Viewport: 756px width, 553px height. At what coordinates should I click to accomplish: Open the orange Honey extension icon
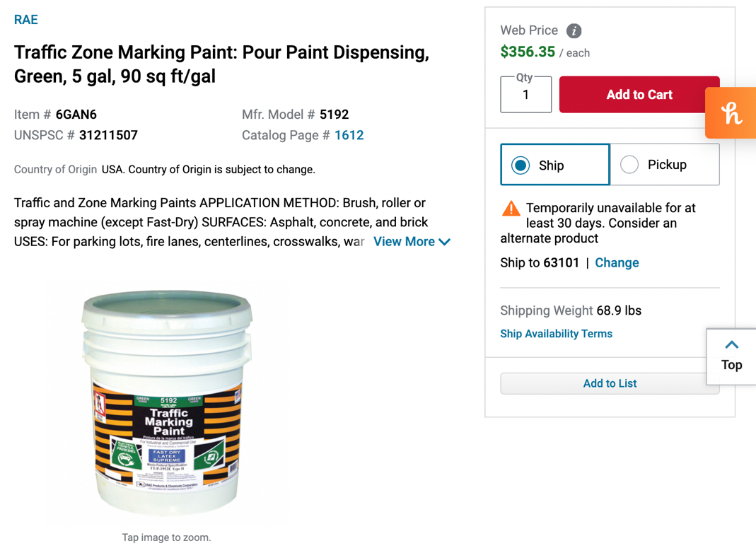pos(731,113)
